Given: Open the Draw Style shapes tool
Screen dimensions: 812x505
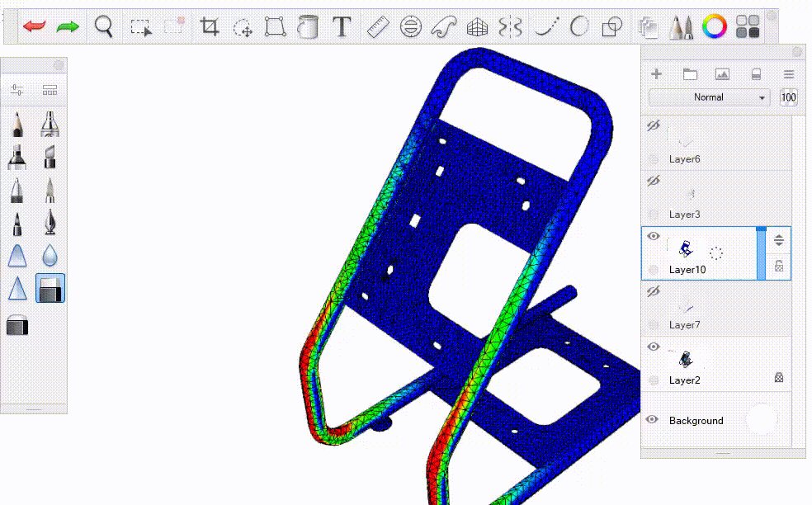Looking at the screenshot, I should pyautogui.click(x=611, y=26).
